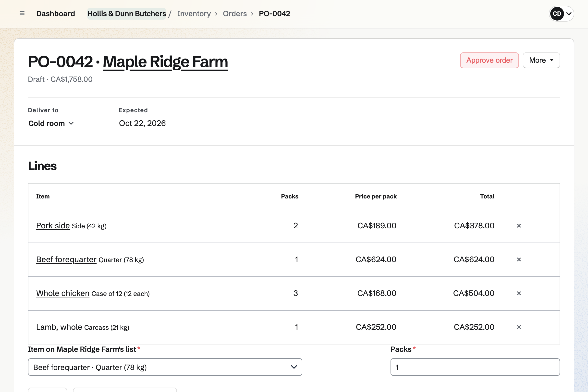Open Maple Ridge Farm supplier page
The image size is (588, 392).
(x=165, y=62)
